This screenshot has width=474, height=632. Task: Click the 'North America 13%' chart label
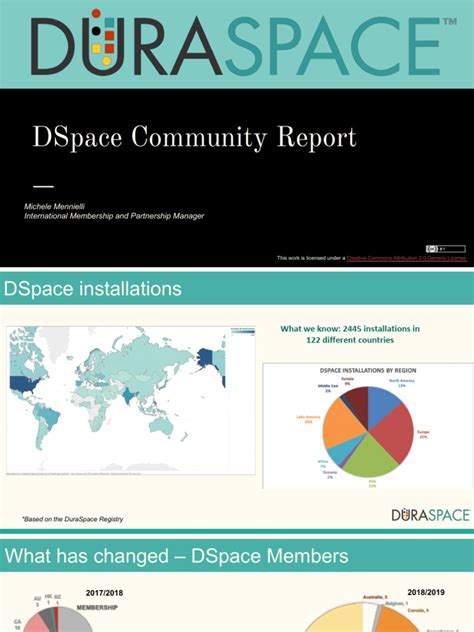[401, 383]
